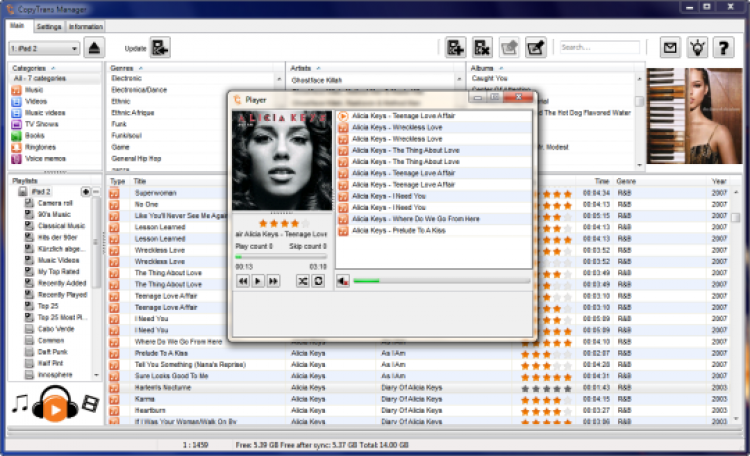
Task: Mute audio in the Player window
Action: [343, 281]
